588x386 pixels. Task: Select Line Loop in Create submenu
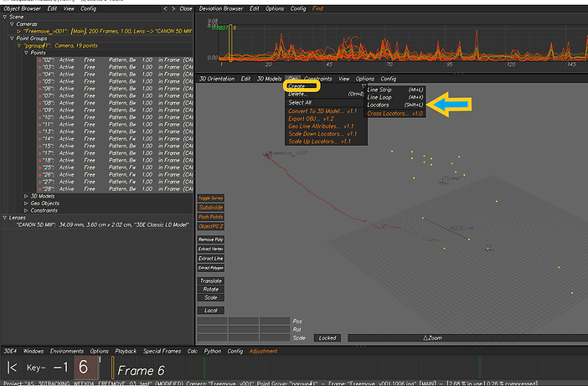pos(395,97)
